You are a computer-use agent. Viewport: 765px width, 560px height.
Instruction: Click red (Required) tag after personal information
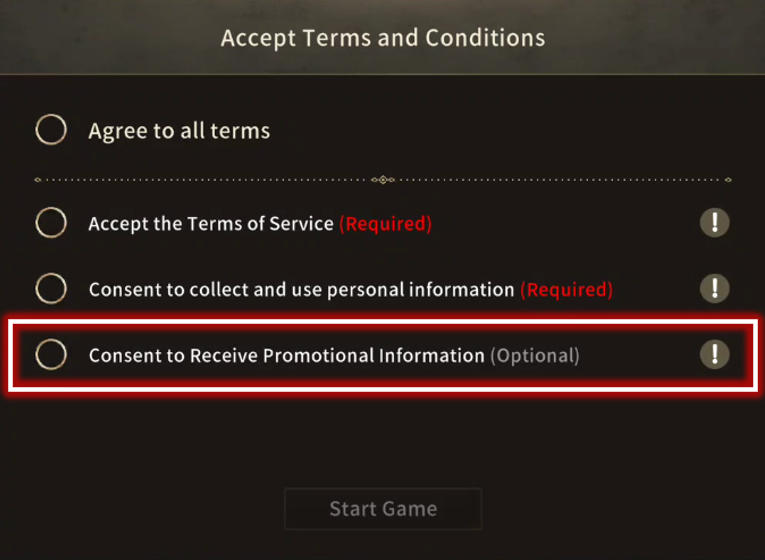tap(566, 290)
